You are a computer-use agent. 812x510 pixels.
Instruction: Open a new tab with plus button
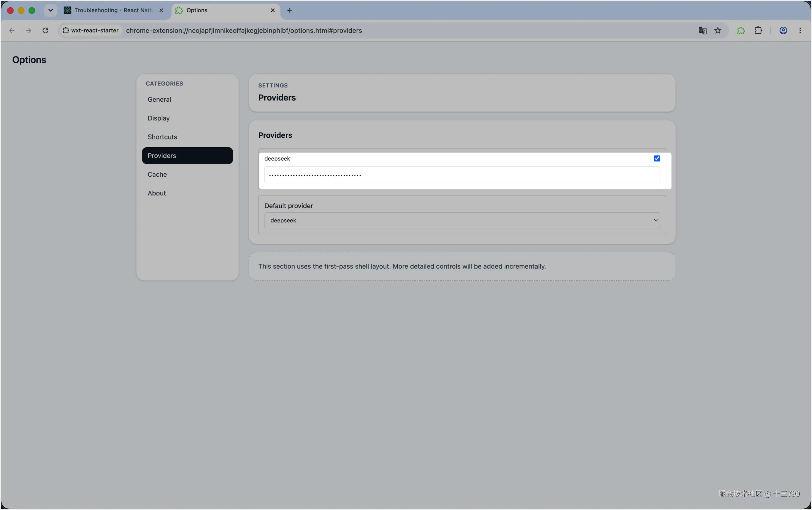tap(289, 11)
